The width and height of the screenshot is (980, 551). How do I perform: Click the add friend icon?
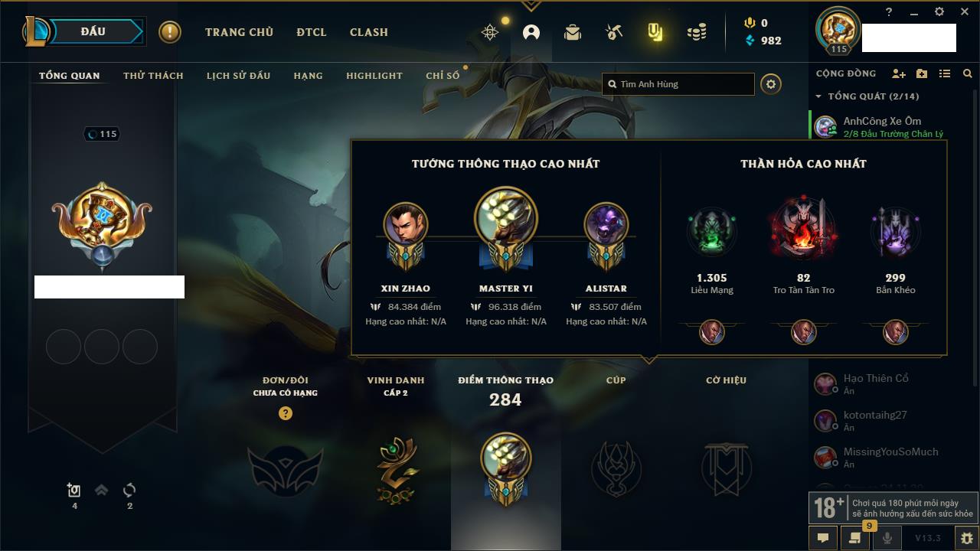(899, 73)
